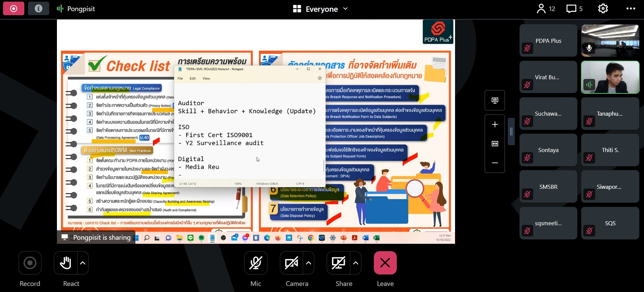The width and height of the screenshot is (644, 292).
Task: Open the meeting settings gear
Action: [x=603, y=9]
